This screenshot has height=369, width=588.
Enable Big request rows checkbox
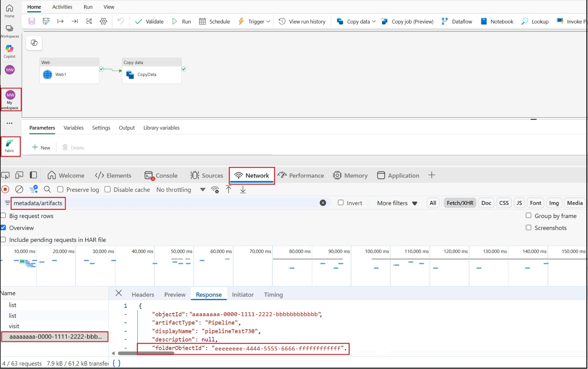[x=3, y=216]
